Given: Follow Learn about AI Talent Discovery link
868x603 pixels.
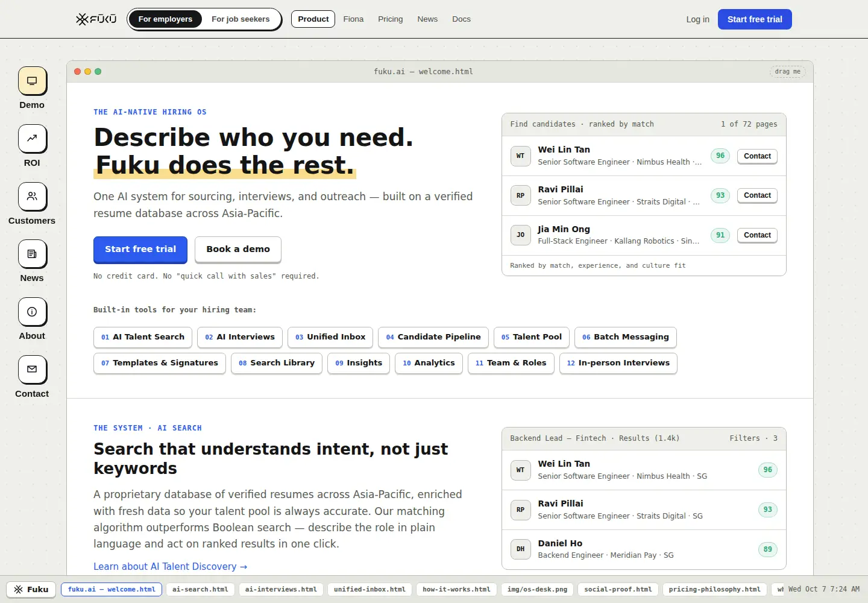Looking at the screenshot, I should pos(171,566).
